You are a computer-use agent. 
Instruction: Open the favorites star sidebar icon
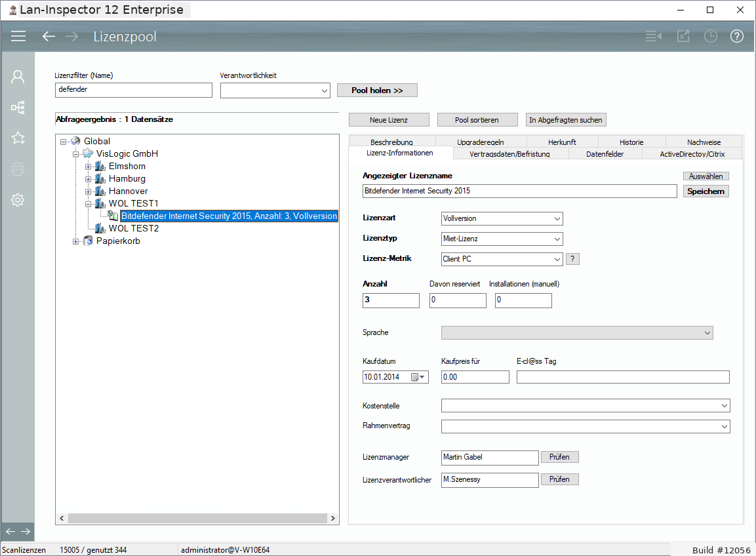click(x=18, y=138)
